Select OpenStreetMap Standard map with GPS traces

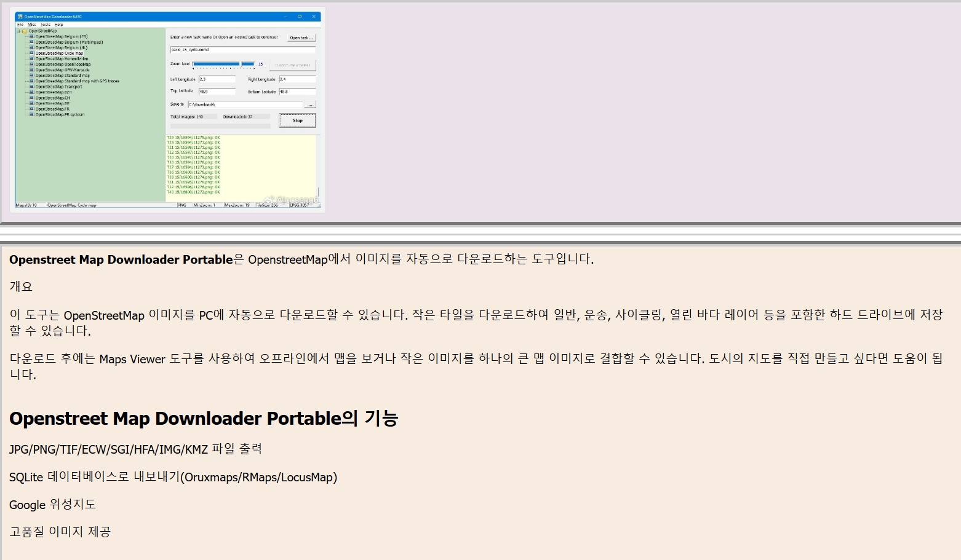point(78,81)
